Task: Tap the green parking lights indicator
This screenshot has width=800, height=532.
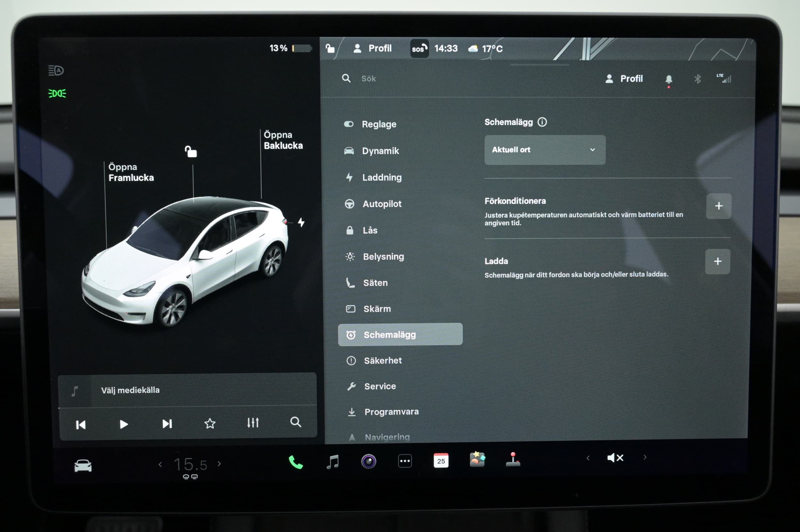Action: click(57, 93)
